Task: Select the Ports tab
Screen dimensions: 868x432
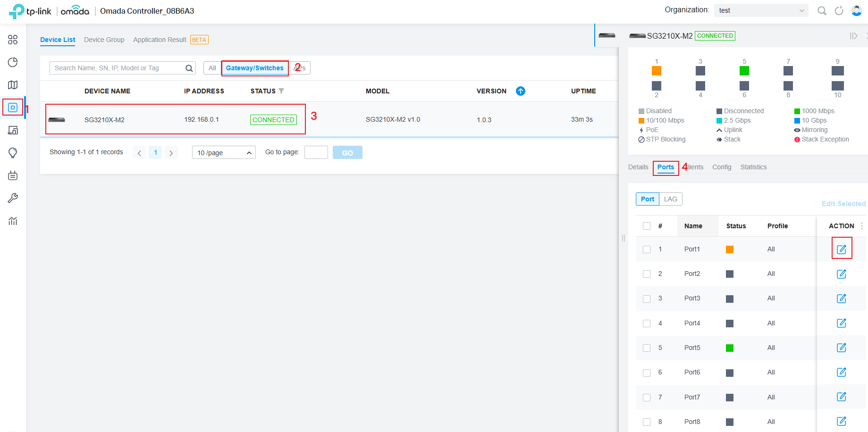Action: [666, 167]
